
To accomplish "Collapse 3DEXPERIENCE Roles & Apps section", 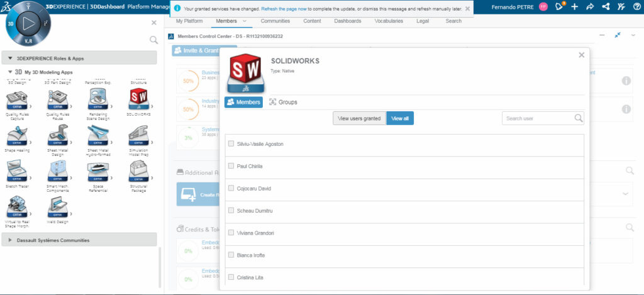I will [x=10, y=58].
